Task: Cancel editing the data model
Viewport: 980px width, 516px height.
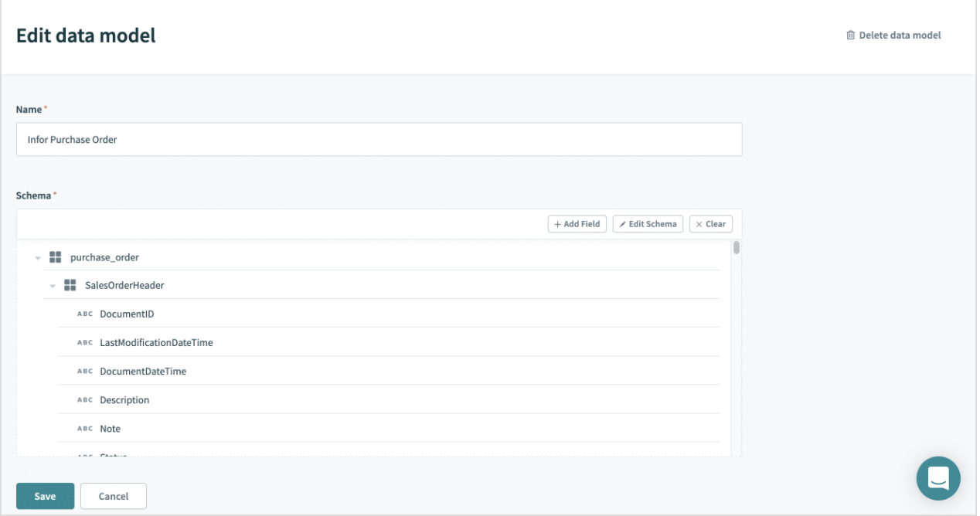Action: coord(113,496)
